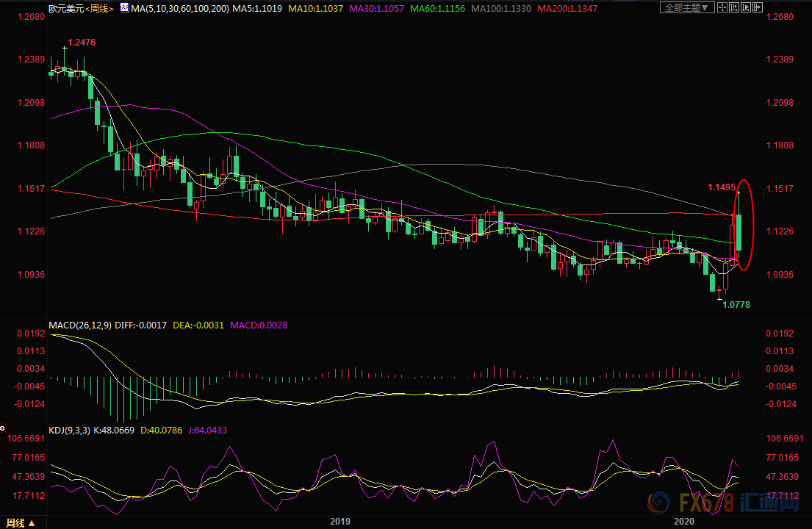The image size is (812, 529).
Task: Click the MA indicator chart icon
Action: tap(124, 8)
